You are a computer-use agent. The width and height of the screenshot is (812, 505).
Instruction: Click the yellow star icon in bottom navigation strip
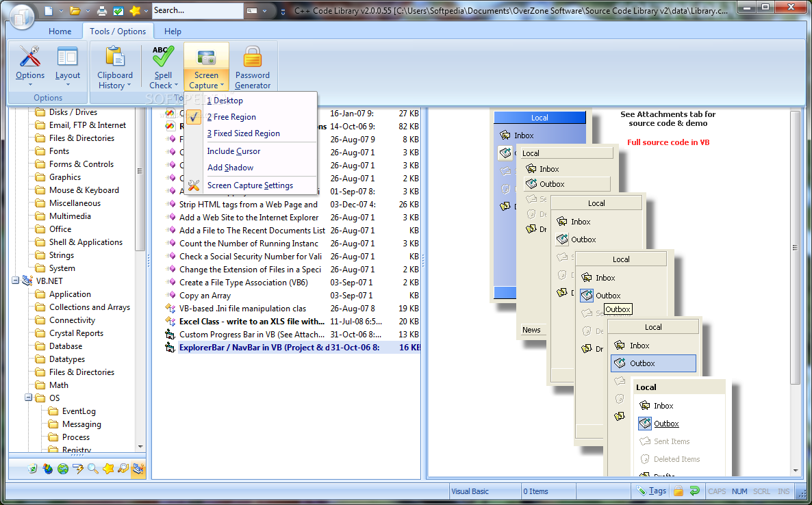107,469
